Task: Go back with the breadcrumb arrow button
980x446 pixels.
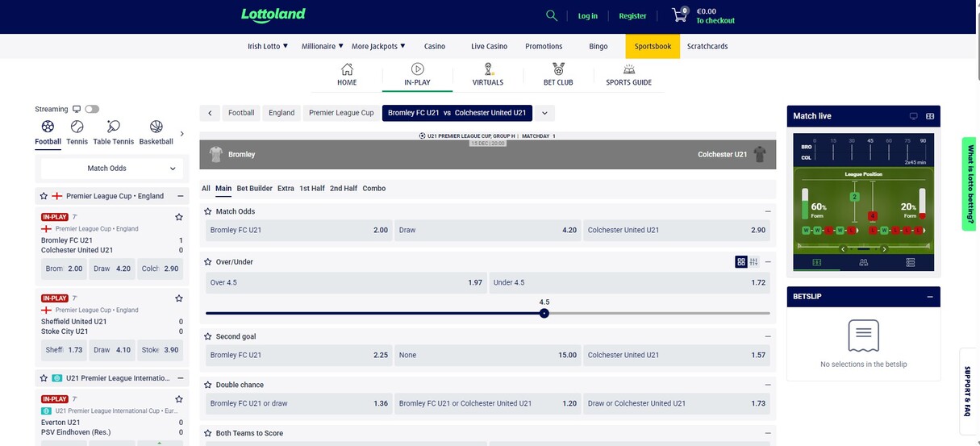Action: coord(210,113)
